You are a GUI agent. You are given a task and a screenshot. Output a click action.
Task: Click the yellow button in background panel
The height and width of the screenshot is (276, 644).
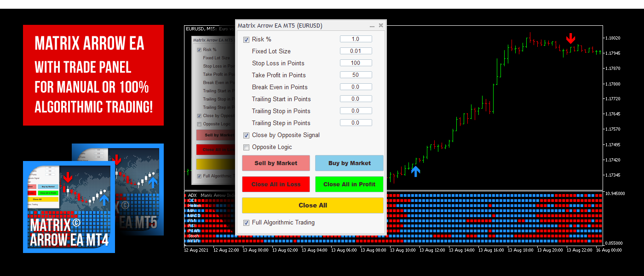pyautogui.click(x=216, y=164)
